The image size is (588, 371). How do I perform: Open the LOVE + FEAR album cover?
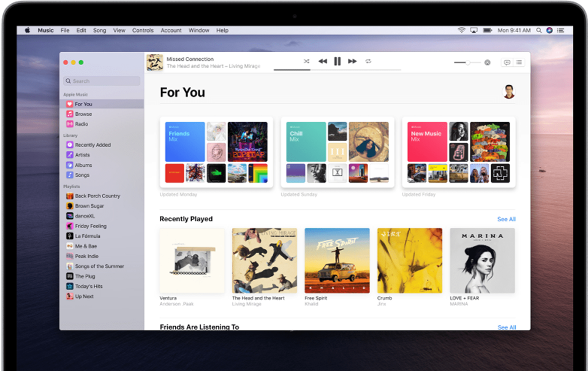[482, 261]
